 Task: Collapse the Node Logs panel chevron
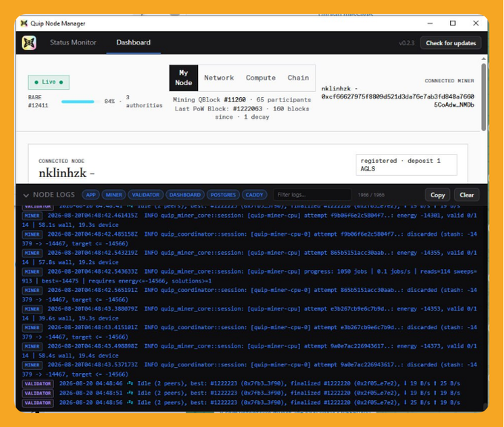26,195
